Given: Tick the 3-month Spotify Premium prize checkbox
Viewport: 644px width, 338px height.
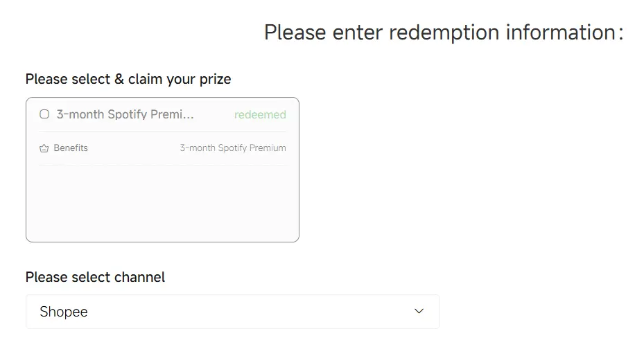Looking at the screenshot, I should click(x=44, y=114).
